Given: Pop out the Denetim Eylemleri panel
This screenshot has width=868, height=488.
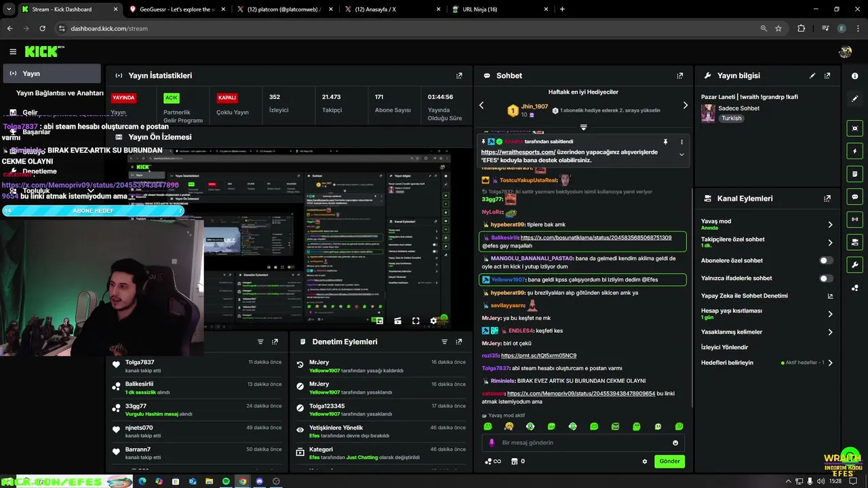Looking at the screenshot, I should [x=459, y=342].
